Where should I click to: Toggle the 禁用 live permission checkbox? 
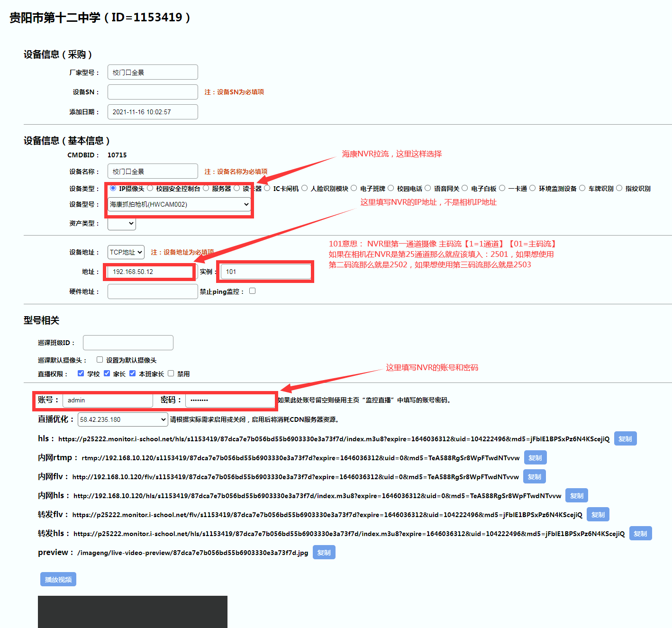[171, 373]
